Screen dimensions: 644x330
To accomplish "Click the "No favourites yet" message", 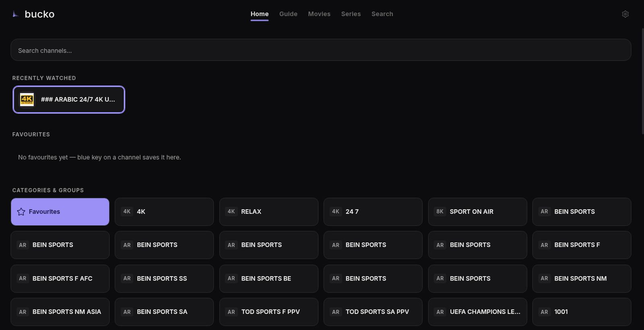I will coord(99,157).
